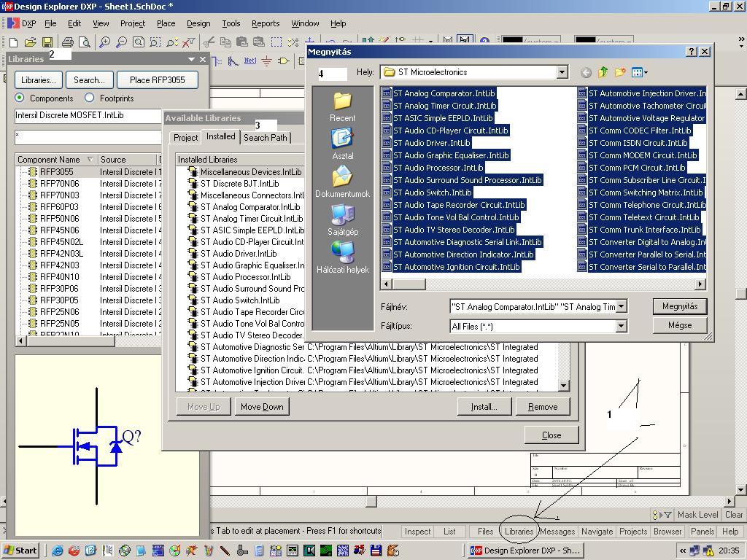Open the Design menu
The width and height of the screenshot is (747, 560).
198,23
